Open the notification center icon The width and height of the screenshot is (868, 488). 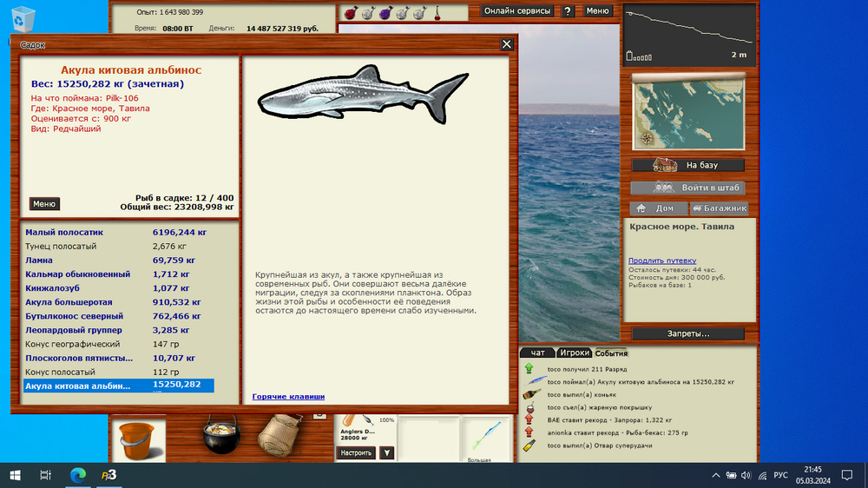[x=847, y=475]
